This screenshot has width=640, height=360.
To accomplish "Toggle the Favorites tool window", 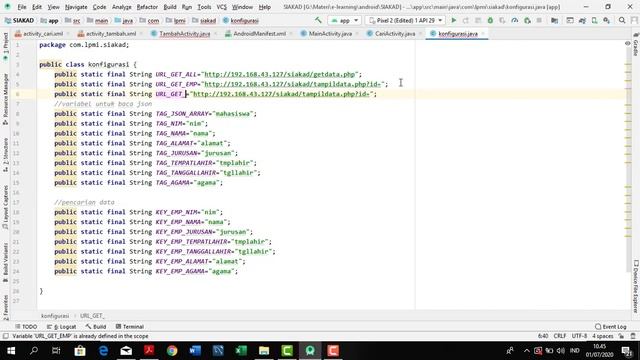I will (x=5, y=307).
